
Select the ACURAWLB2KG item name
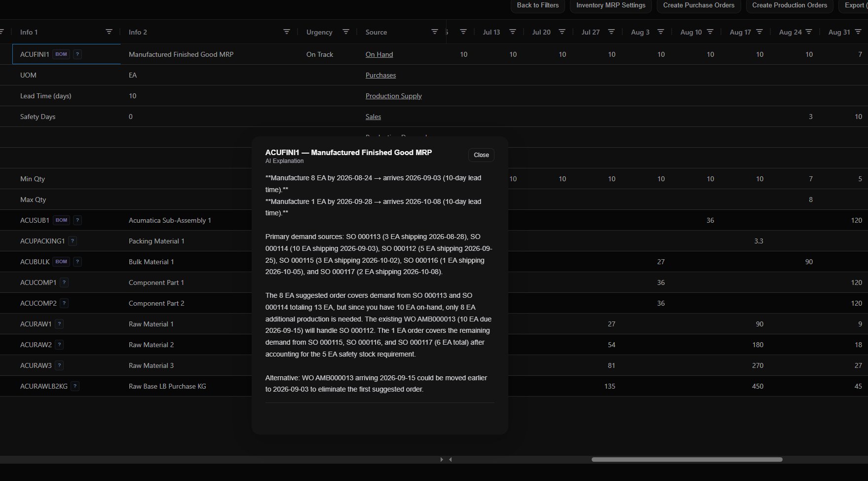[43, 386]
